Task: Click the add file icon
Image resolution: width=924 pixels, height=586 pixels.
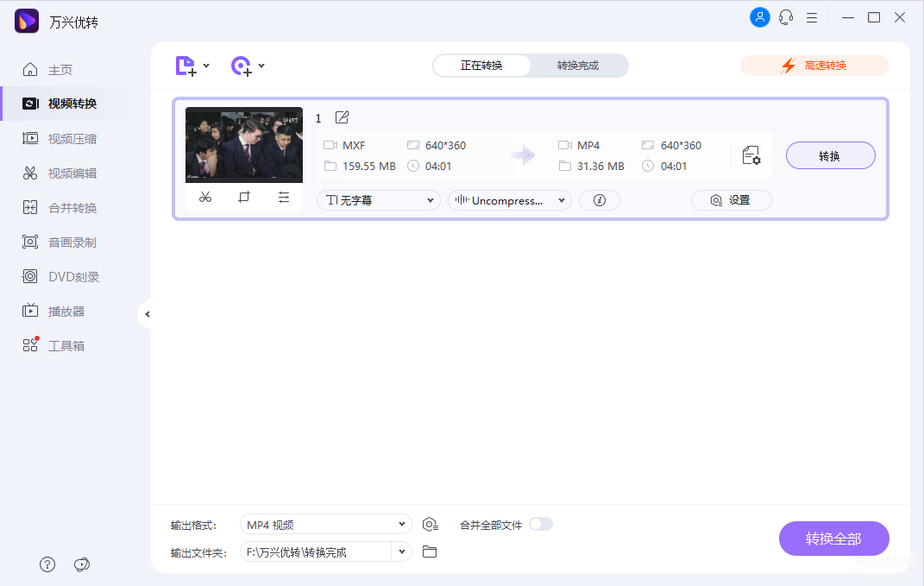Action: pos(185,66)
